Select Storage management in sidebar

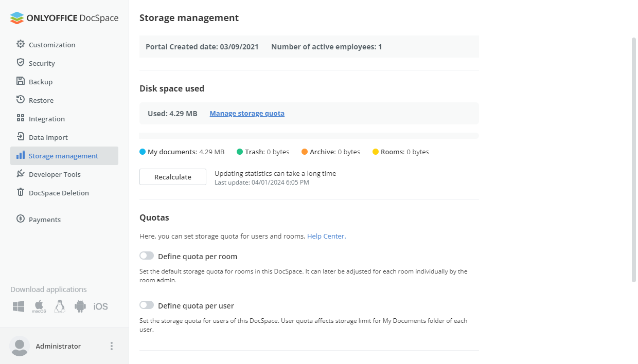[63, 156]
